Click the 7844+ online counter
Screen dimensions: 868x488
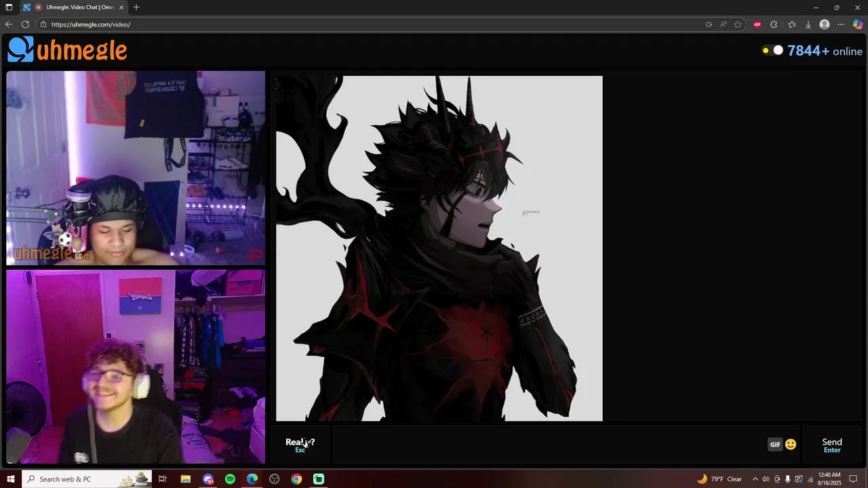[x=825, y=51]
